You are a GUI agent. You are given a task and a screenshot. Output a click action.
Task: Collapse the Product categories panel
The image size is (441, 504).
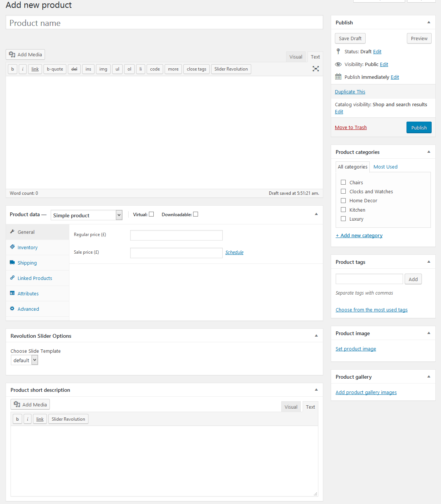pyautogui.click(x=429, y=152)
